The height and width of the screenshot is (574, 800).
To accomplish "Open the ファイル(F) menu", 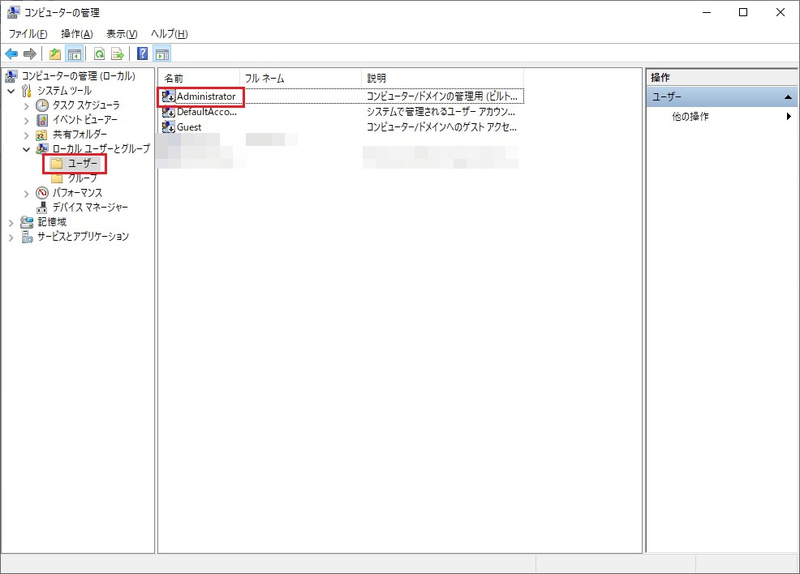I will coord(28,34).
